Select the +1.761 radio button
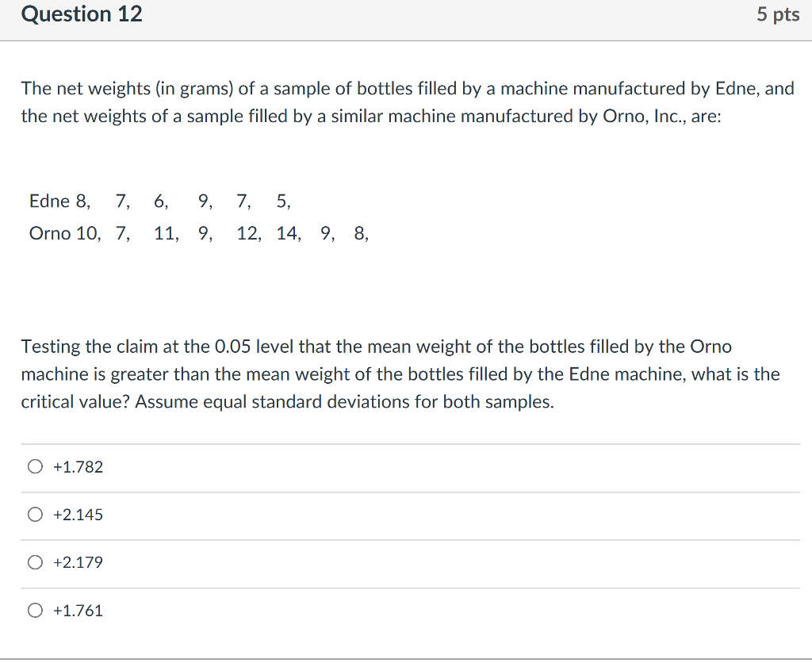 click(35, 610)
